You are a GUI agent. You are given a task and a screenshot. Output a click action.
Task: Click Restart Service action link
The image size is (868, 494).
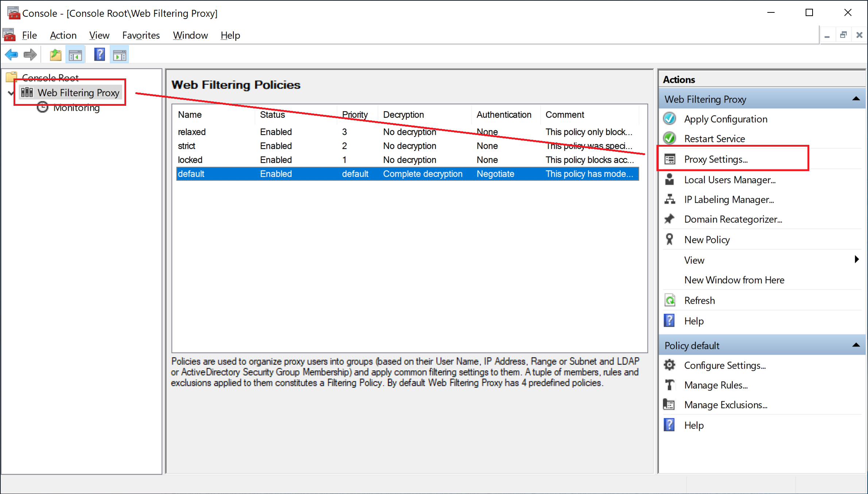point(714,139)
